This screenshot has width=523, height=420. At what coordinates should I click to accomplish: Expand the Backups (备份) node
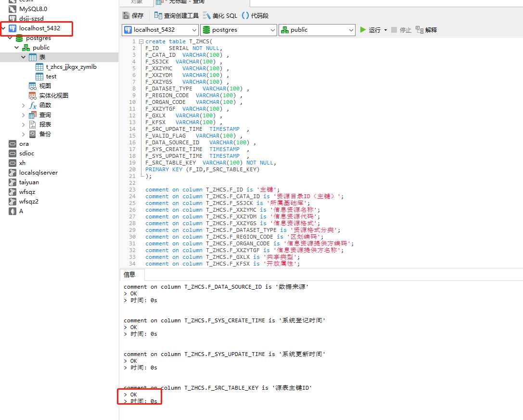point(24,134)
